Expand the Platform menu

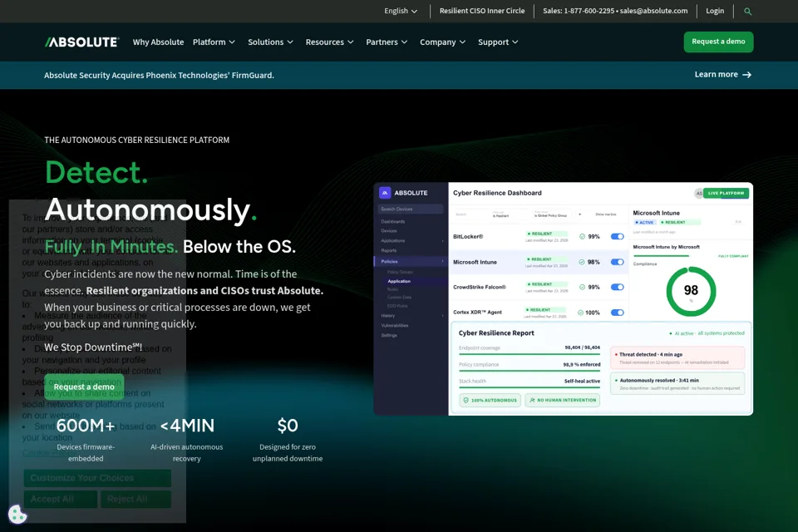[x=214, y=42]
